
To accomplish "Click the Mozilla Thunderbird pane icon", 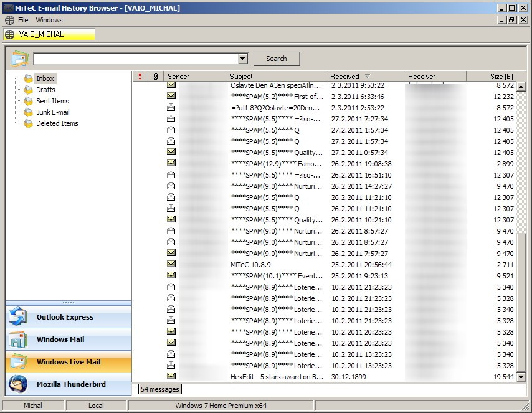I will 18,384.
